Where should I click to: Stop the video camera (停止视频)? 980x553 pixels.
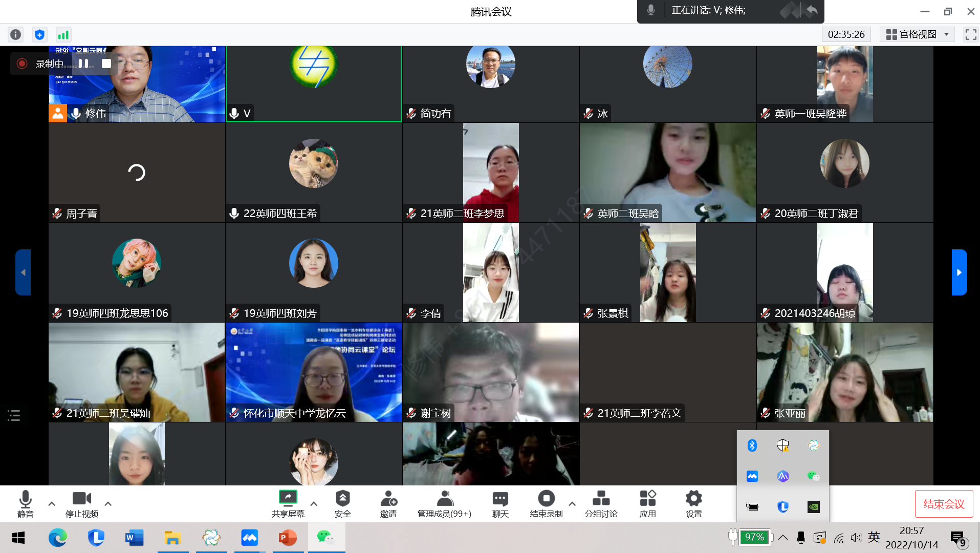[x=81, y=503]
